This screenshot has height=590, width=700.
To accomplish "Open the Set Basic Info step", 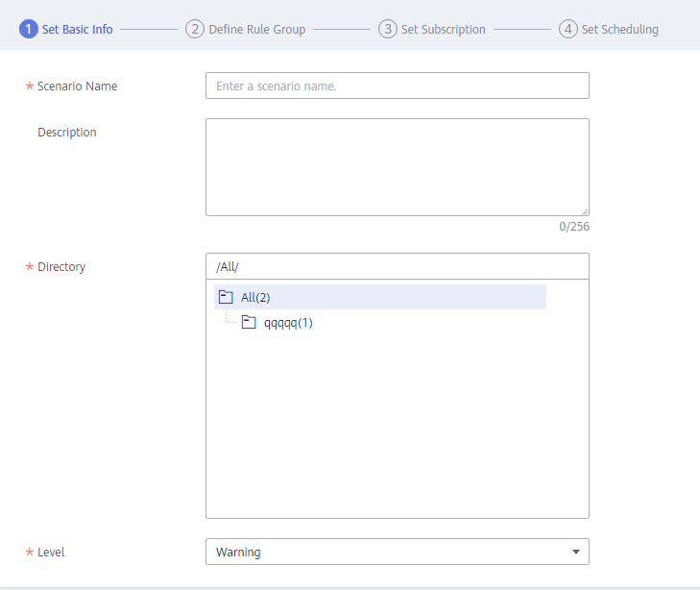I will 77,30.
